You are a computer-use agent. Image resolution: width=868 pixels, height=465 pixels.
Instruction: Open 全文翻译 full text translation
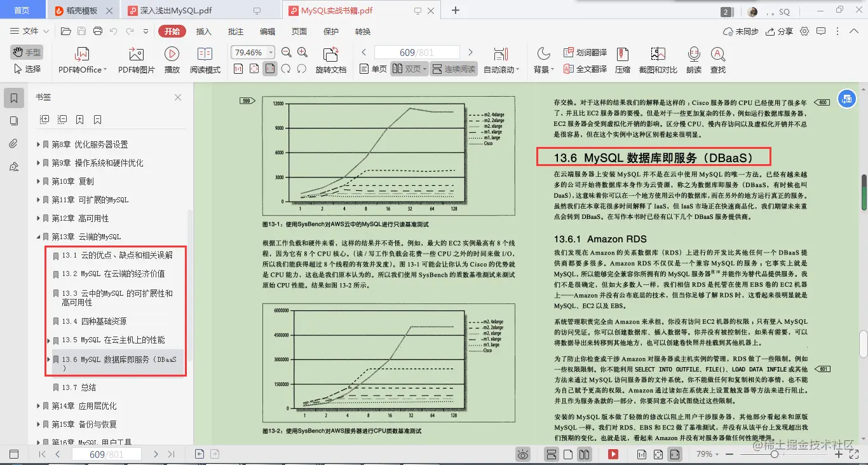tap(585, 69)
